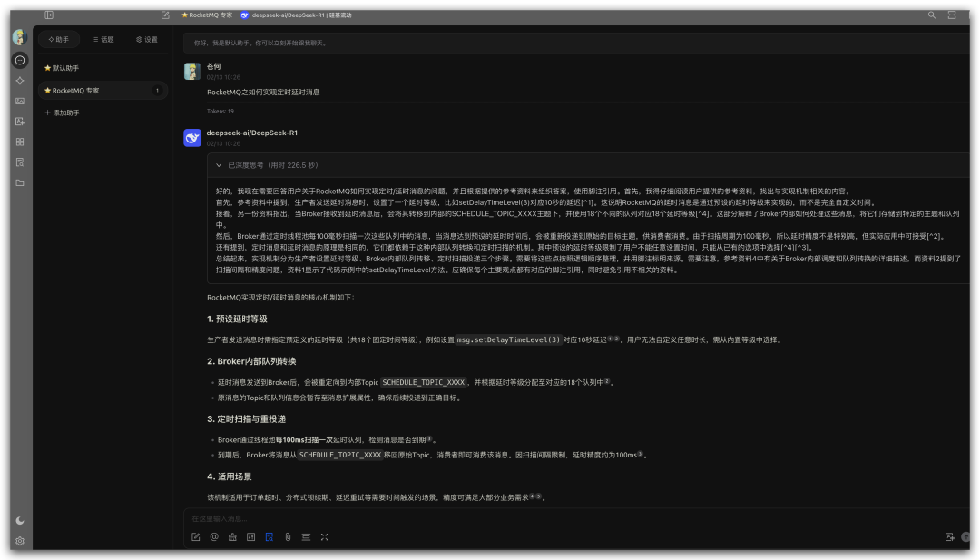Attach a file with the paperclip icon
The image size is (980, 560).
point(289,536)
